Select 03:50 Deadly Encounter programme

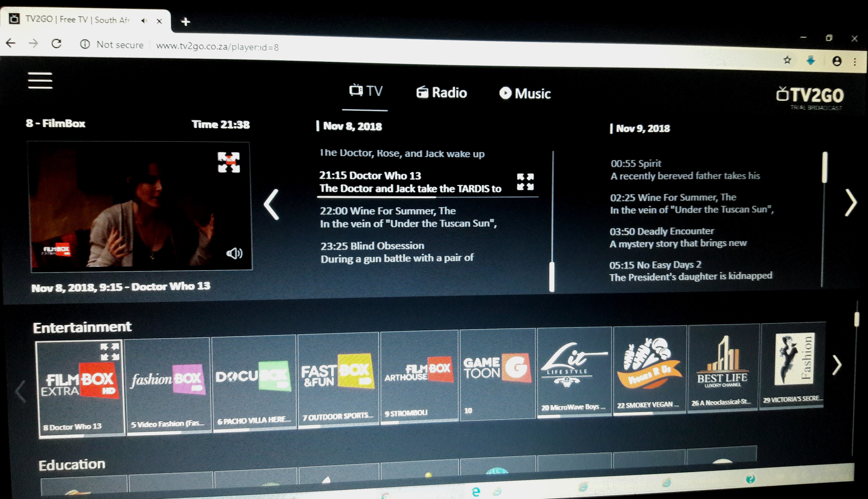coord(678,237)
